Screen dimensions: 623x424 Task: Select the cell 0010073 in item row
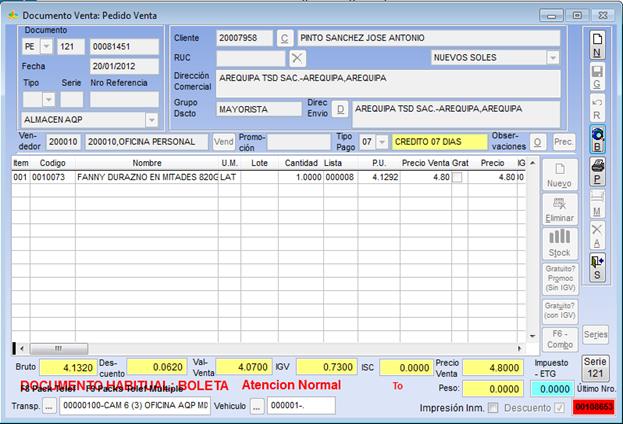point(52,177)
